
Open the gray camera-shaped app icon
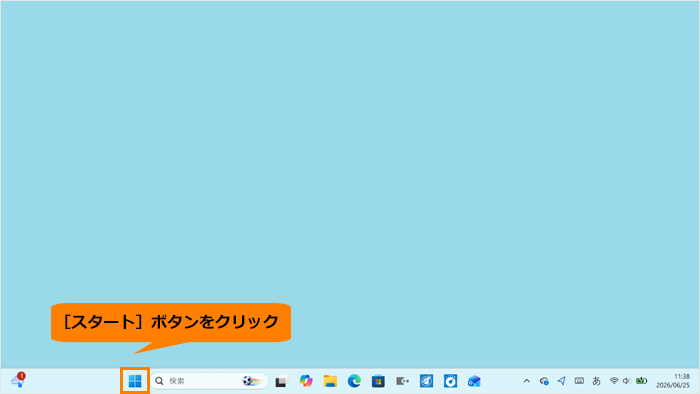(x=402, y=381)
